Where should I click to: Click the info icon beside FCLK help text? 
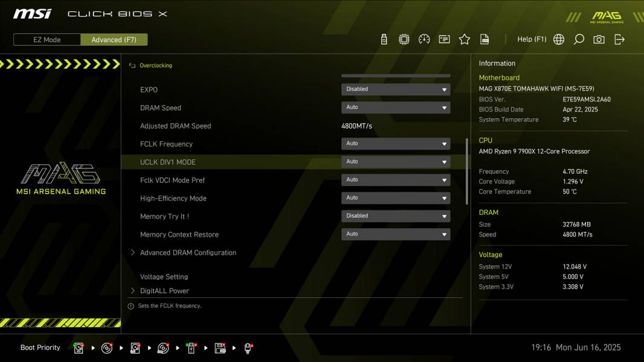130,306
